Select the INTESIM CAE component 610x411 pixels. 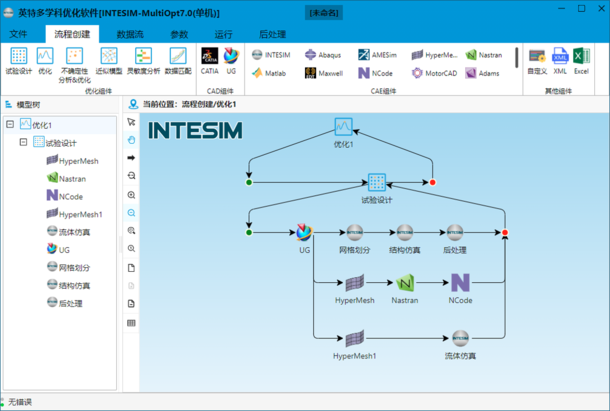[x=271, y=55]
